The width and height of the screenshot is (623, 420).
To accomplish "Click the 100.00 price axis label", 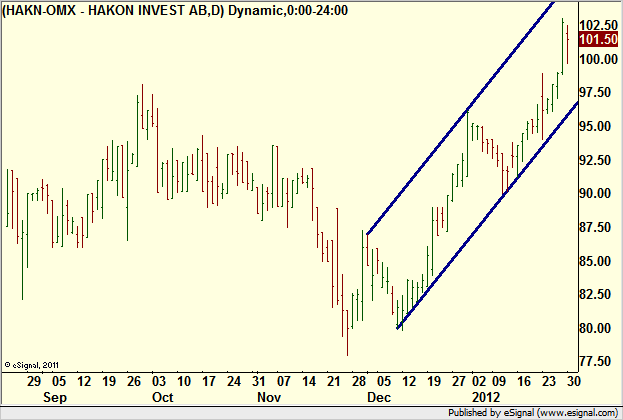I will 598,59.
